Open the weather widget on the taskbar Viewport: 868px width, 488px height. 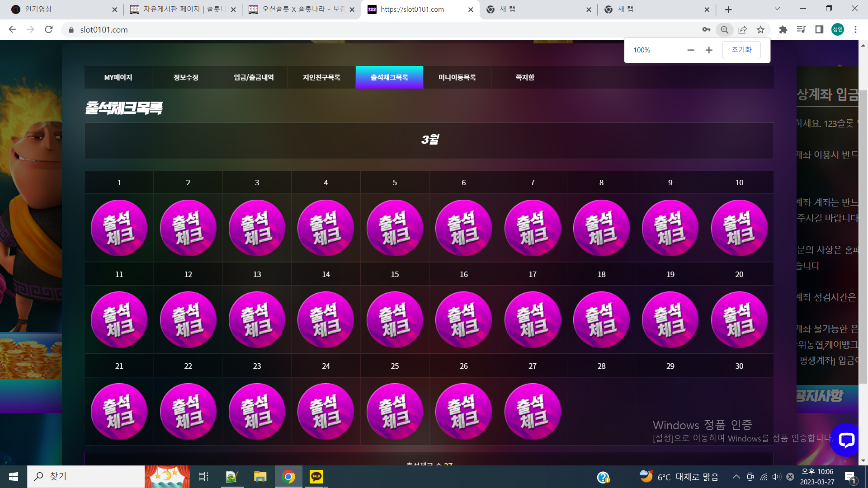[679, 477]
